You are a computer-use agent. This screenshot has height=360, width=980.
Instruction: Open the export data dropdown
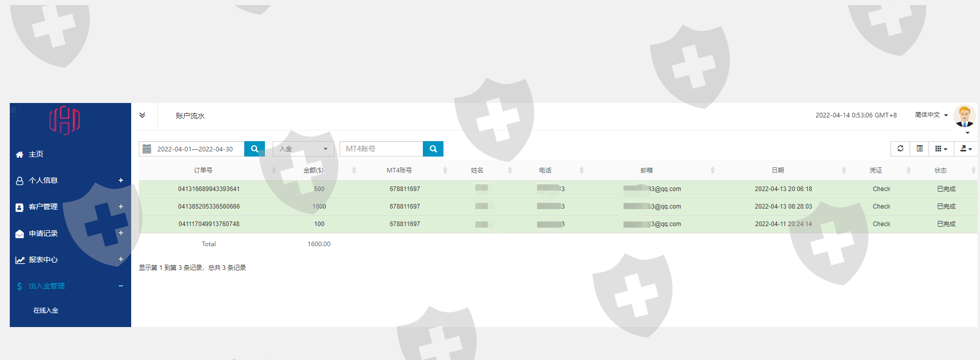966,148
